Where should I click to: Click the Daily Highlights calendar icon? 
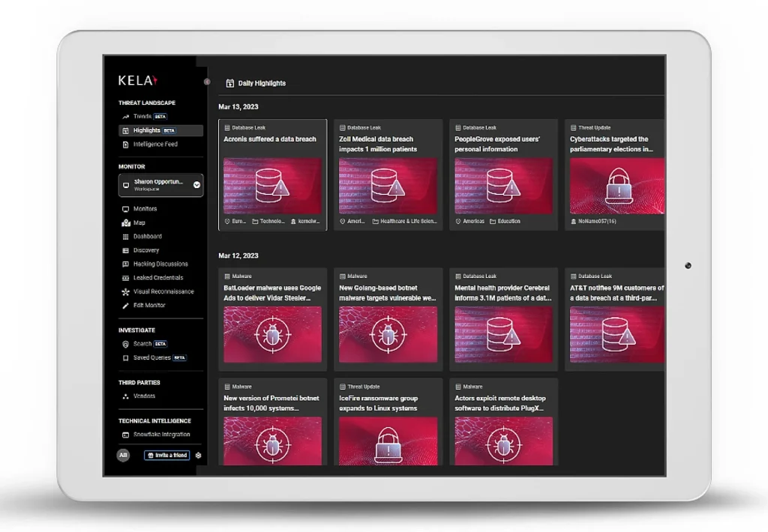pos(230,84)
